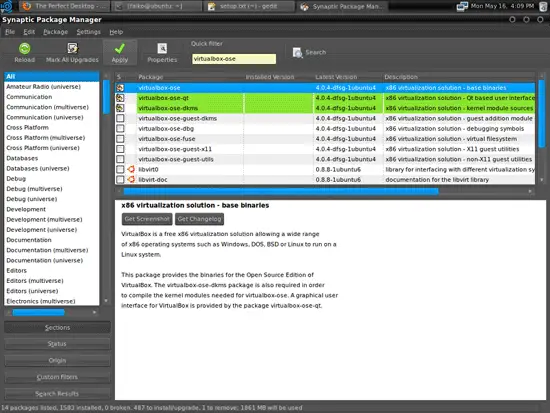The height and width of the screenshot is (413, 550).
Task: Open the Package menu
Action: (55, 32)
